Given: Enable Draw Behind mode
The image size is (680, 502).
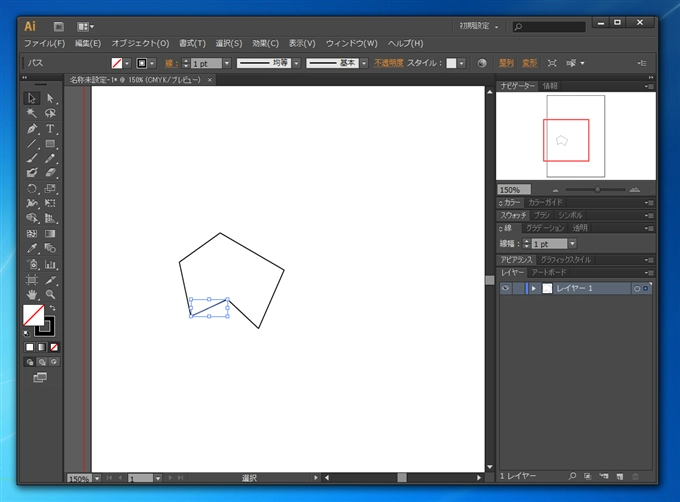Looking at the screenshot, I should click(x=42, y=362).
